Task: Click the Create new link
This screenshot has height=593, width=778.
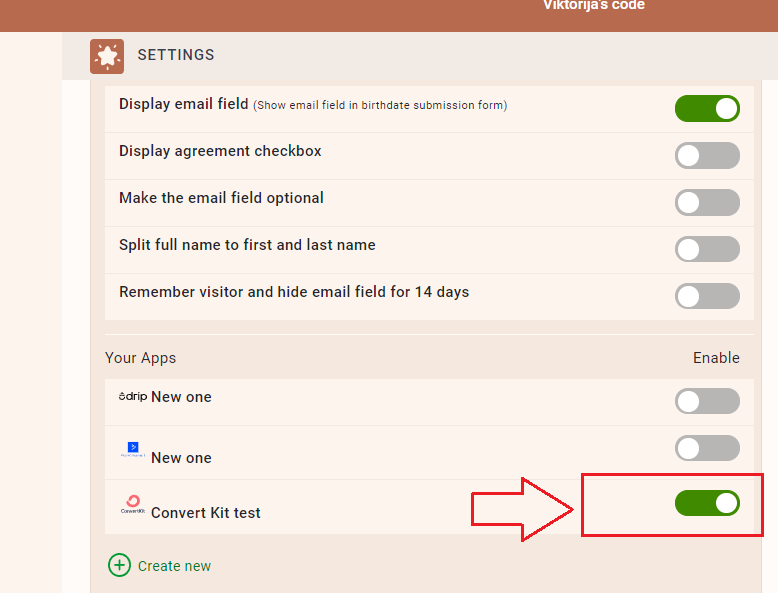Action: tap(174, 566)
